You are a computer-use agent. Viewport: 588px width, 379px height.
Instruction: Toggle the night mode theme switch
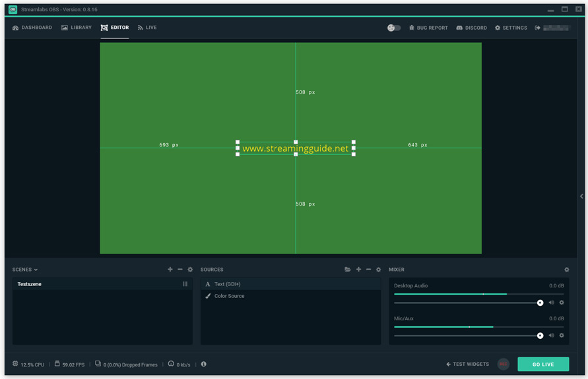tap(394, 28)
